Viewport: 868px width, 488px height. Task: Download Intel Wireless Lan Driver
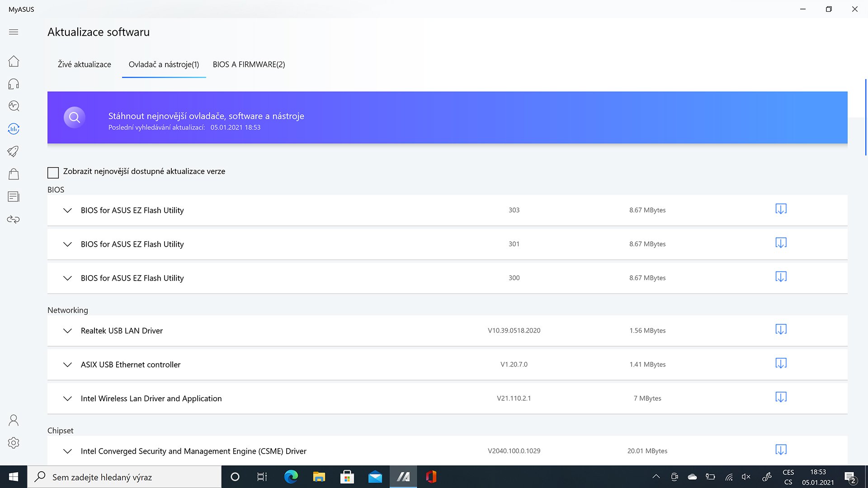(x=781, y=397)
